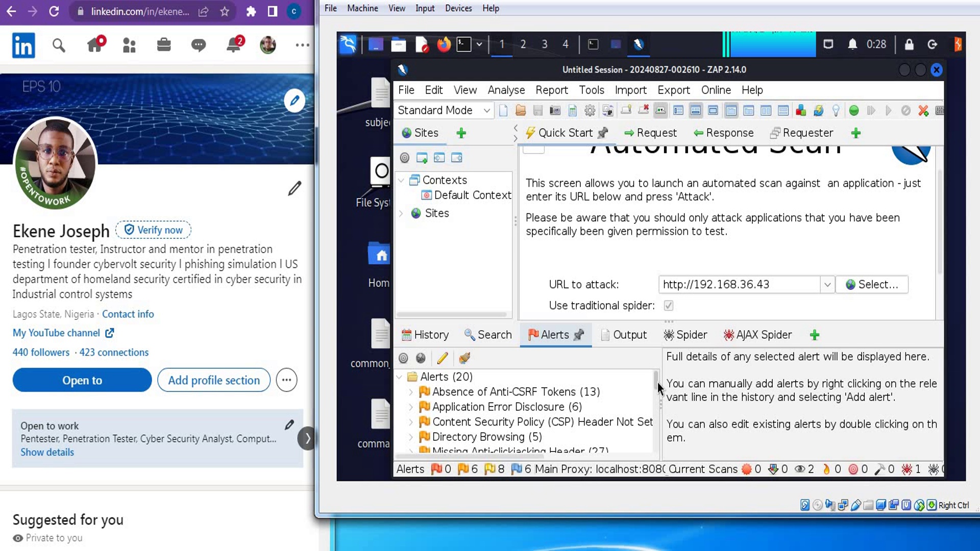Click the Snapshot Session camera icon
980x551 pixels.
pos(555,111)
